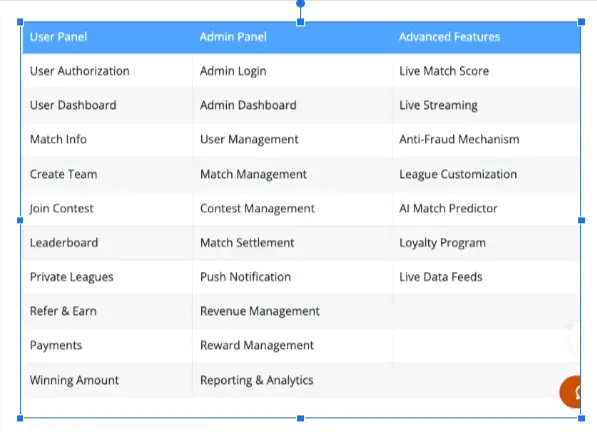Select the bottom-left resize handle
597x432 pixels.
pos(20,418)
